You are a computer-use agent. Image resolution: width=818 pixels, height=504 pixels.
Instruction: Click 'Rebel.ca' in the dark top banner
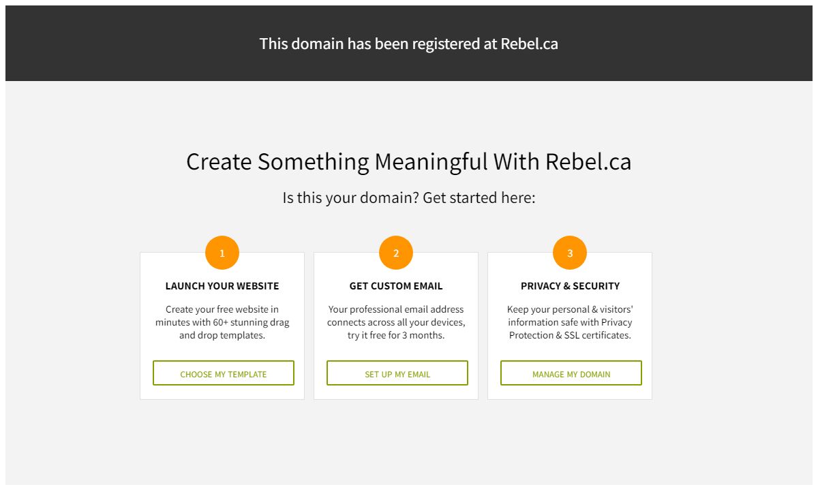(530, 44)
